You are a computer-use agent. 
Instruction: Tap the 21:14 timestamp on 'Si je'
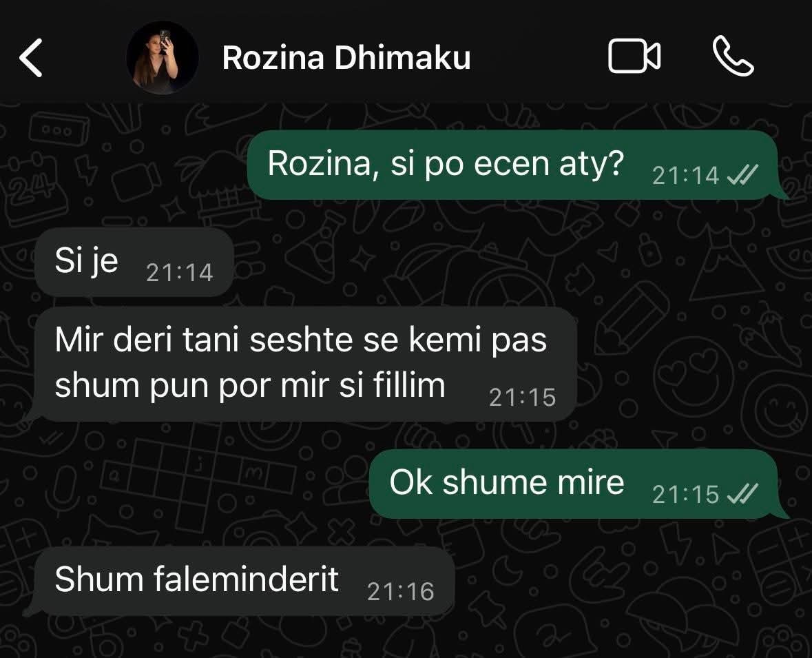click(x=179, y=273)
